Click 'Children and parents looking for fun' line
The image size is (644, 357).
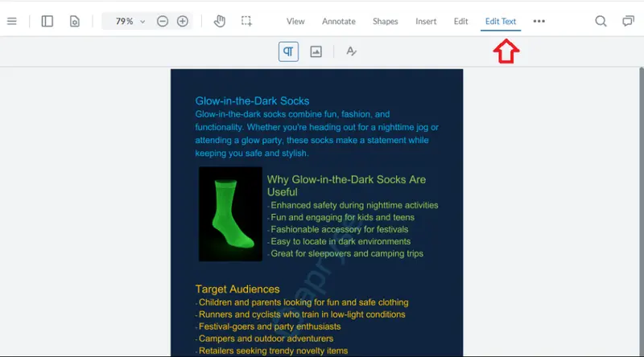point(302,302)
